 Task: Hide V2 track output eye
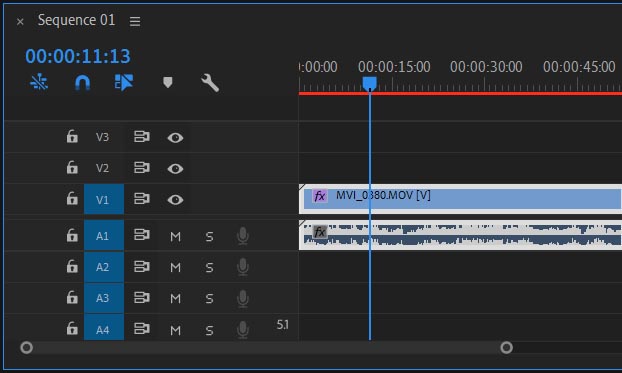pos(175,169)
